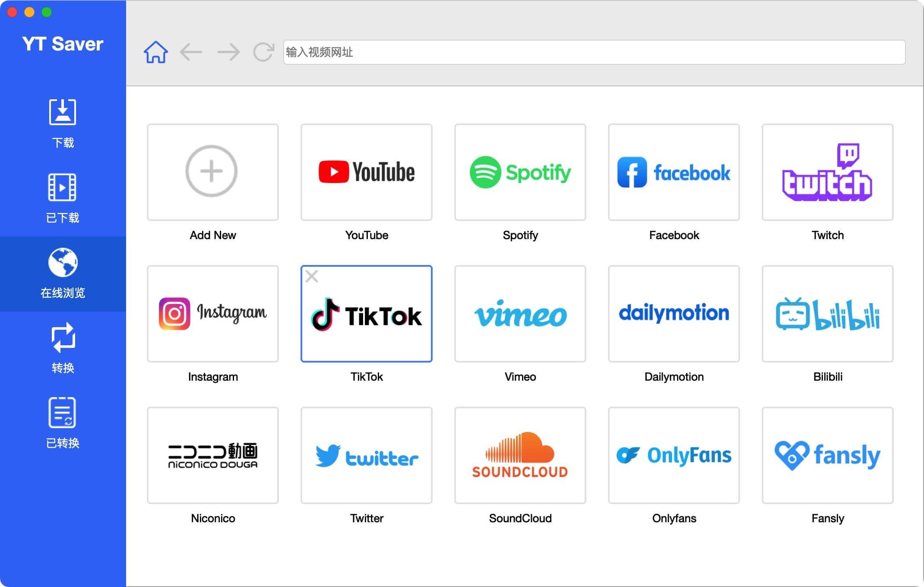Viewport: 924px width, 587px height.
Task: Open the Facebook site tile
Action: click(674, 172)
